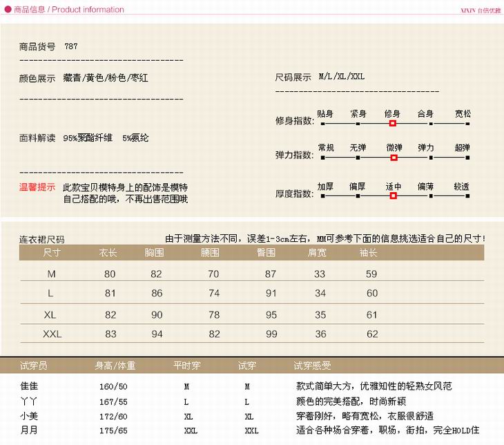This screenshot has height=445, width=504.
Task: Click bust value 86 in L row
Action: click(x=157, y=293)
